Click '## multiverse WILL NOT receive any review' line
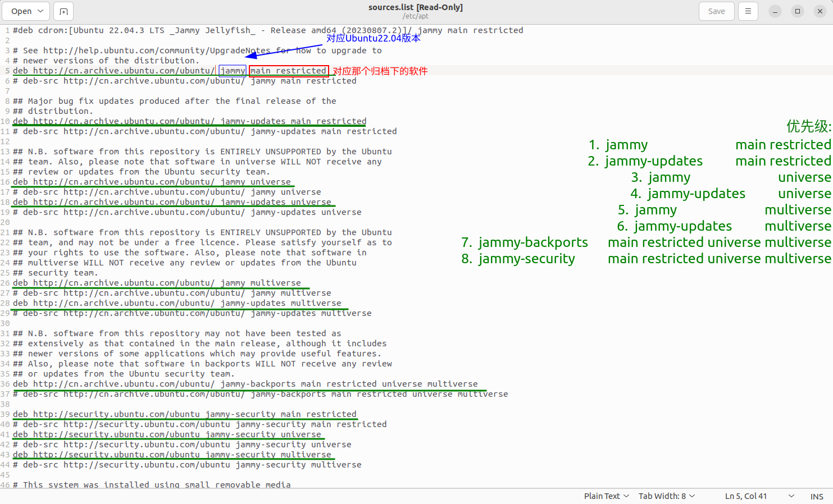The image size is (833, 504). (x=185, y=263)
